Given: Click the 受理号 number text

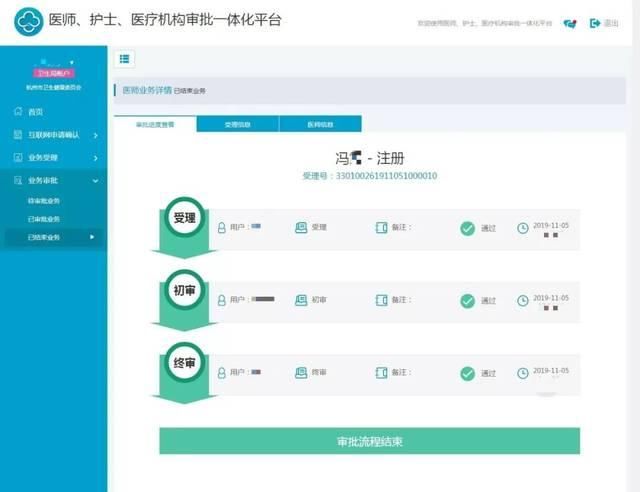Looking at the screenshot, I should click(370, 176).
